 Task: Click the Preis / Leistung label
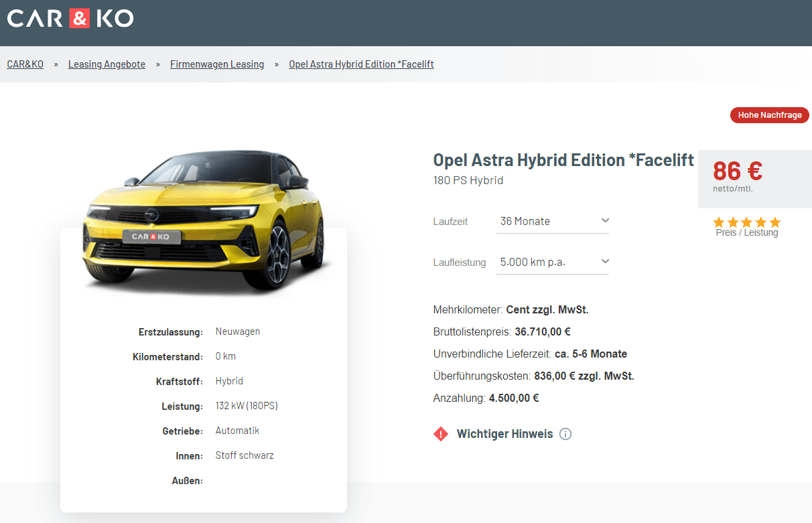coord(747,233)
